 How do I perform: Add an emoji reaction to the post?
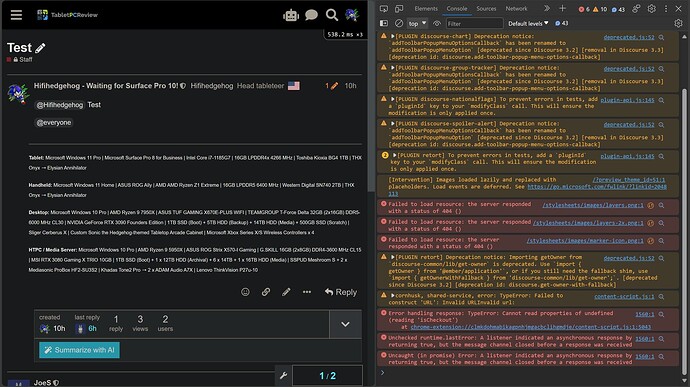pyautogui.click(x=245, y=292)
